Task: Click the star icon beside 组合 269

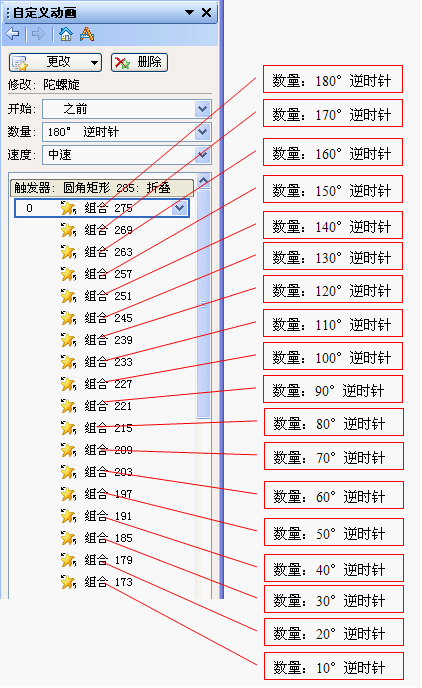Action: (68, 230)
